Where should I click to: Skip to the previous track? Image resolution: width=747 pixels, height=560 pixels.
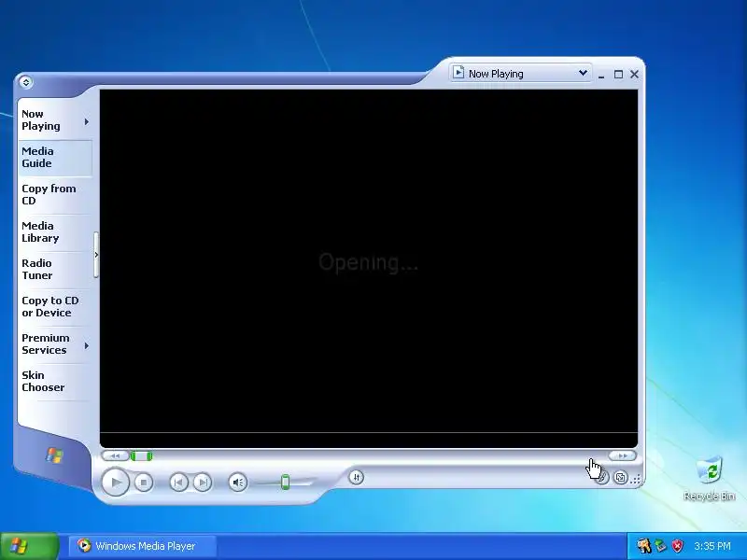178,483
